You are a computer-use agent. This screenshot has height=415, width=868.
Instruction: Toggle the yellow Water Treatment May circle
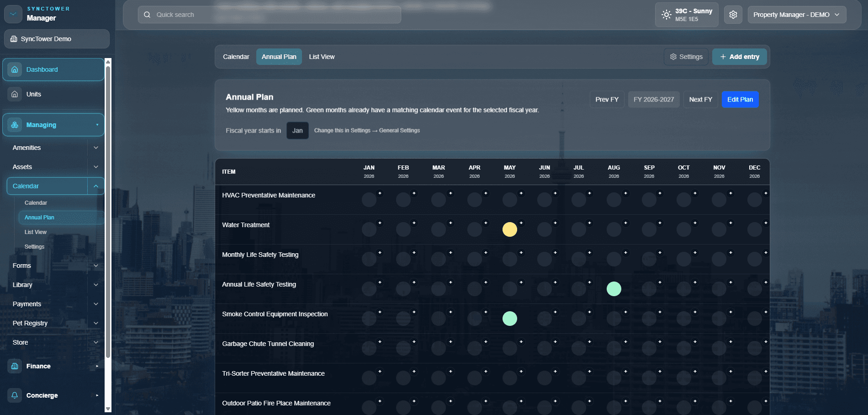point(510,229)
